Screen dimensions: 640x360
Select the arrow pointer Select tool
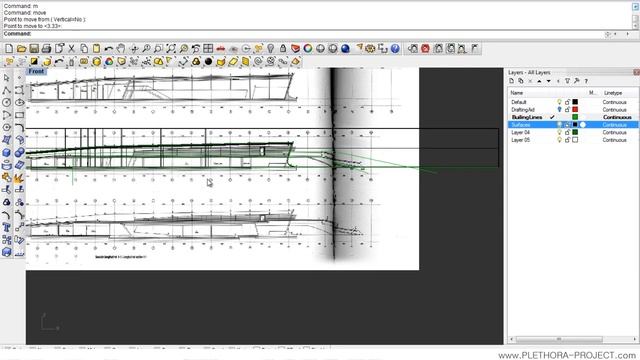coord(7,78)
